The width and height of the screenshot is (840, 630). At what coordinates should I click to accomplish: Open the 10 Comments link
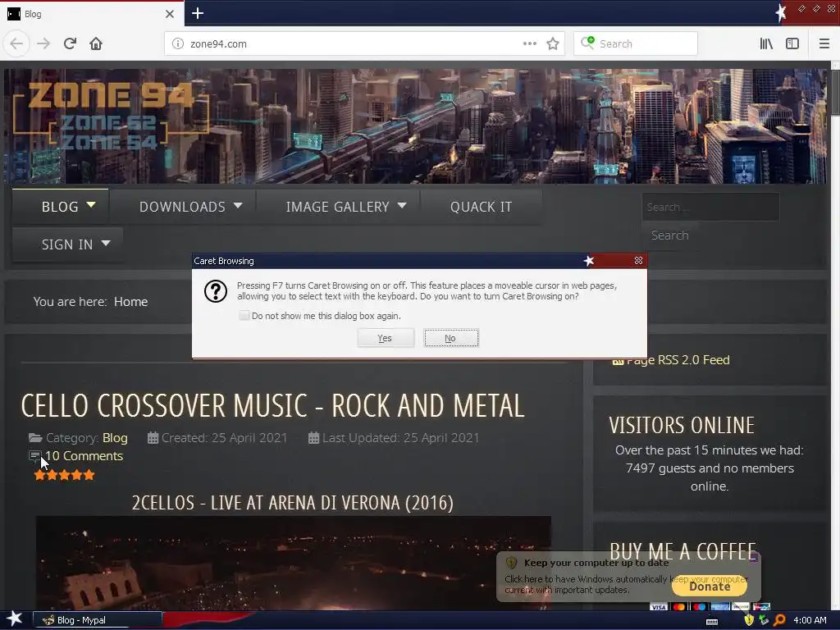pos(84,456)
